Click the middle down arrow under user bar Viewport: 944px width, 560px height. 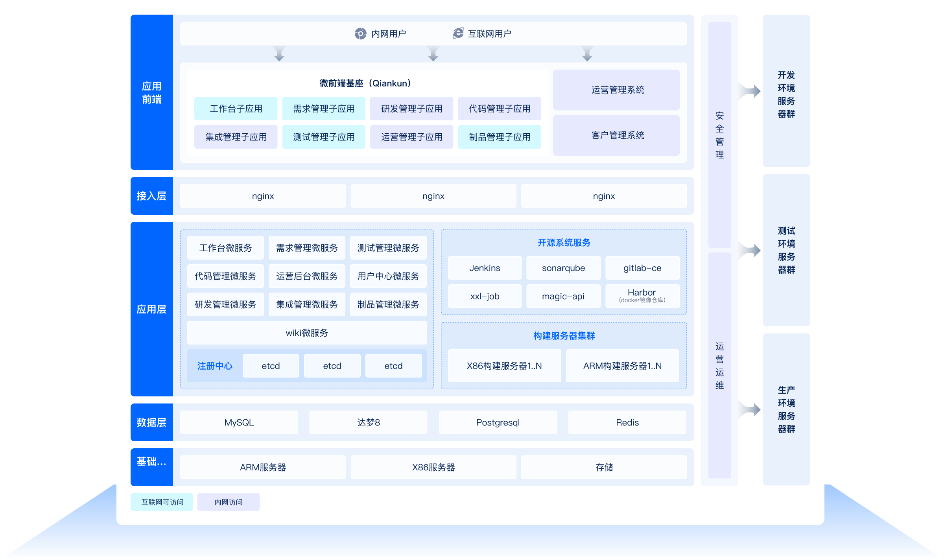[x=433, y=53]
